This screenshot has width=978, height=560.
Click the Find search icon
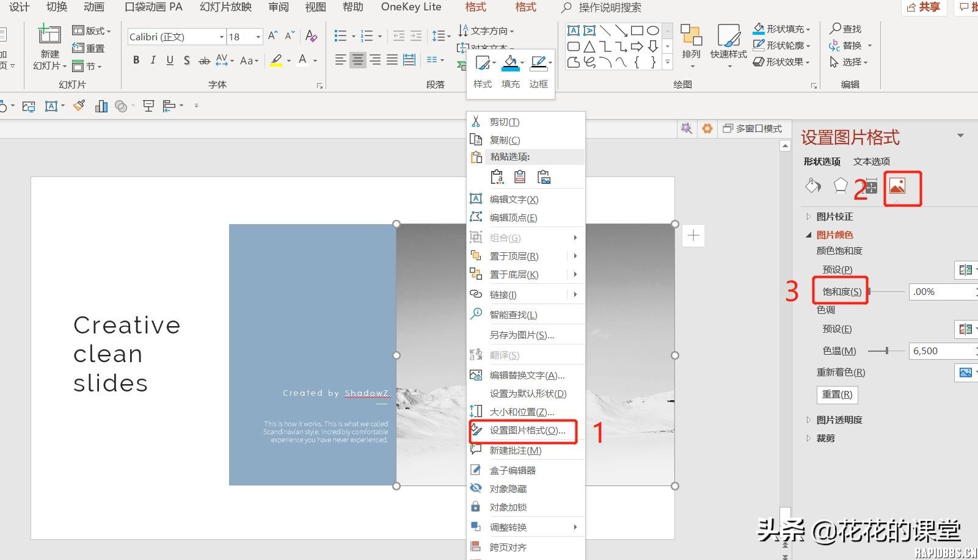pos(836,29)
